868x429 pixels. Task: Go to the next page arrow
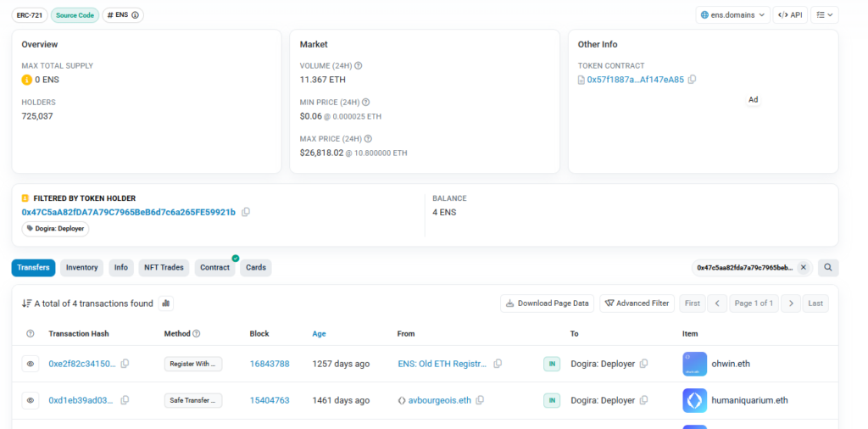coord(791,304)
